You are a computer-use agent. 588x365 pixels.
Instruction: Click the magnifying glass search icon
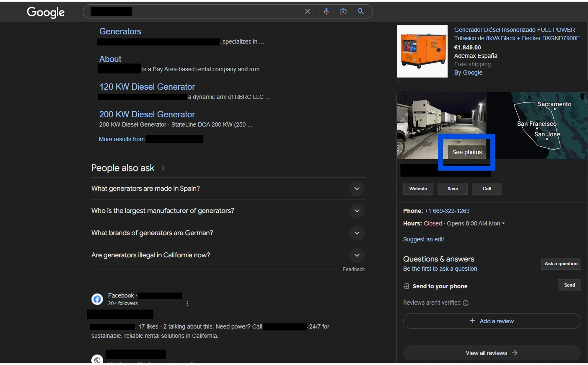360,11
